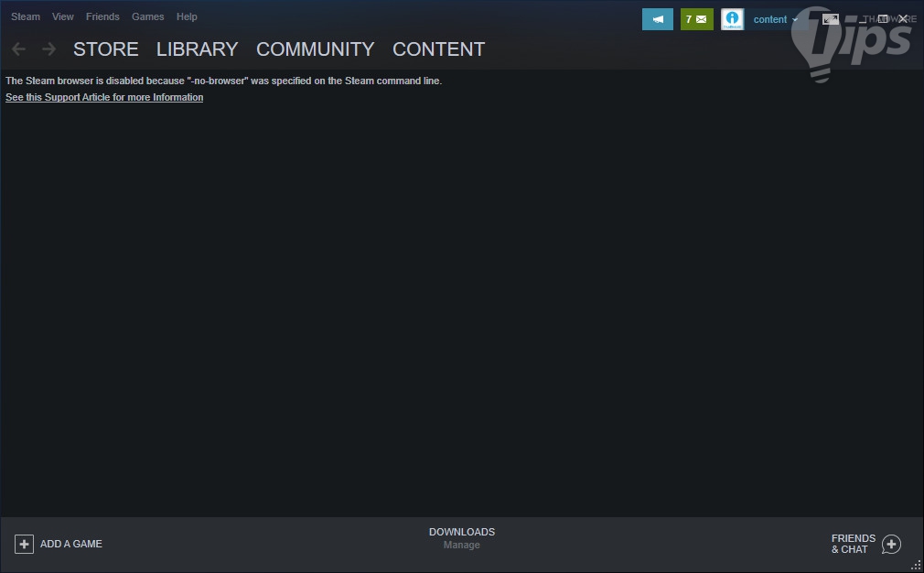924x573 pixels.
Task: Switch to Big Picture mode icon
Action: click(831, 19)
